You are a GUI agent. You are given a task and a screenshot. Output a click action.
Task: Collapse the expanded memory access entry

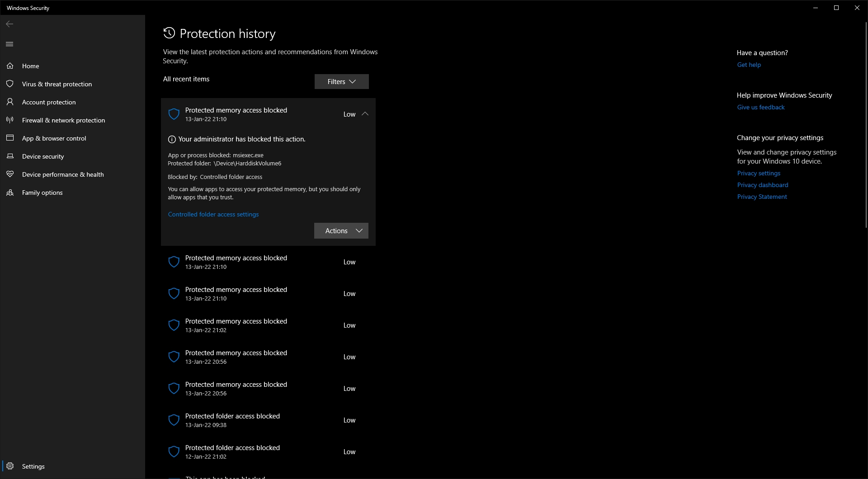365,114
